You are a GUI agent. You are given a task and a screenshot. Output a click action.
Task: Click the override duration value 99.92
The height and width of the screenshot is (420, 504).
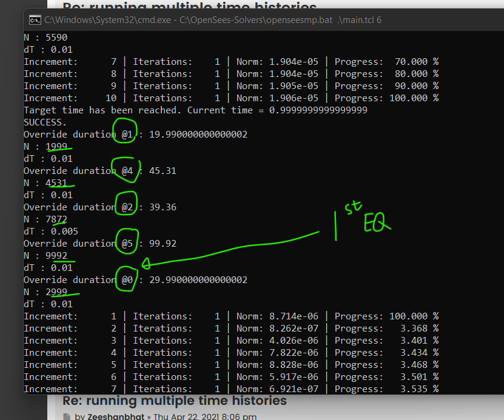(x=163, y=244)
